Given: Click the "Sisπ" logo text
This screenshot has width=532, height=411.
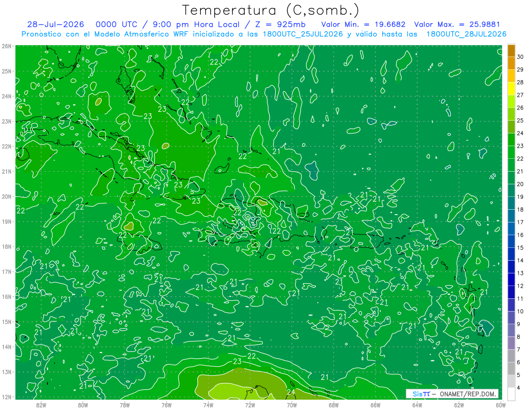Looking at the screenshot, I should click(x=421, y=394).
